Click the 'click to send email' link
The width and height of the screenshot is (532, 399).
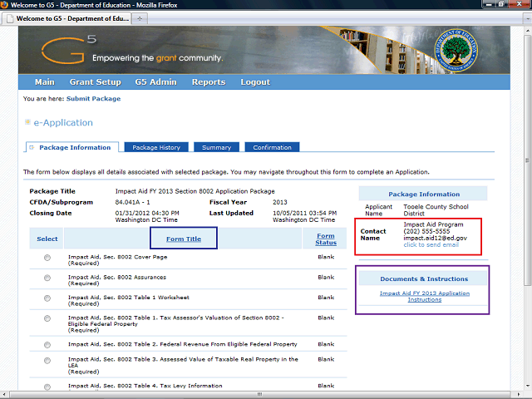(431, 244)
